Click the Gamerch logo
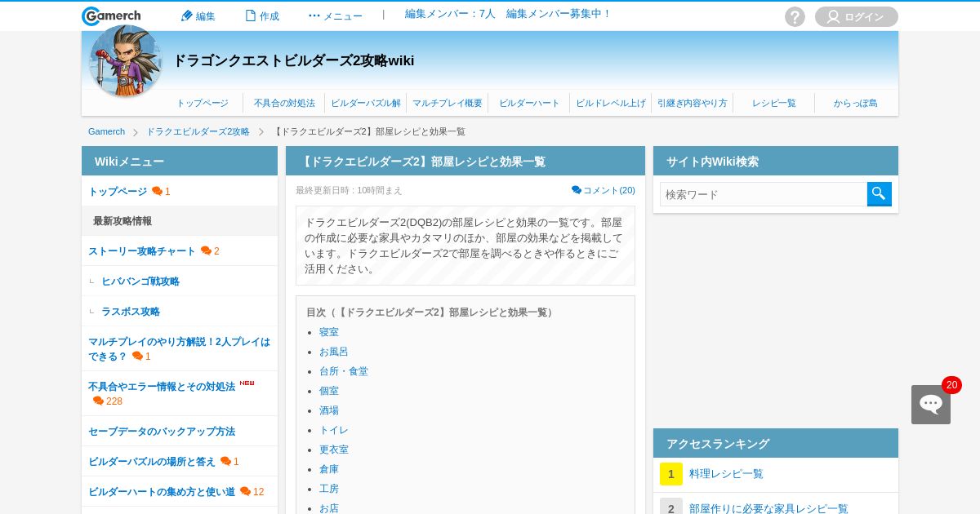980x514 pixels. 111,16
